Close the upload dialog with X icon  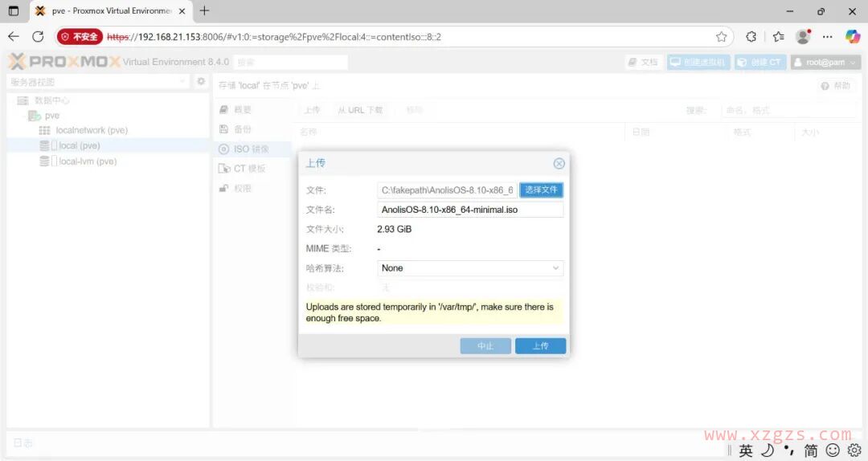click(x=559, y=163)
